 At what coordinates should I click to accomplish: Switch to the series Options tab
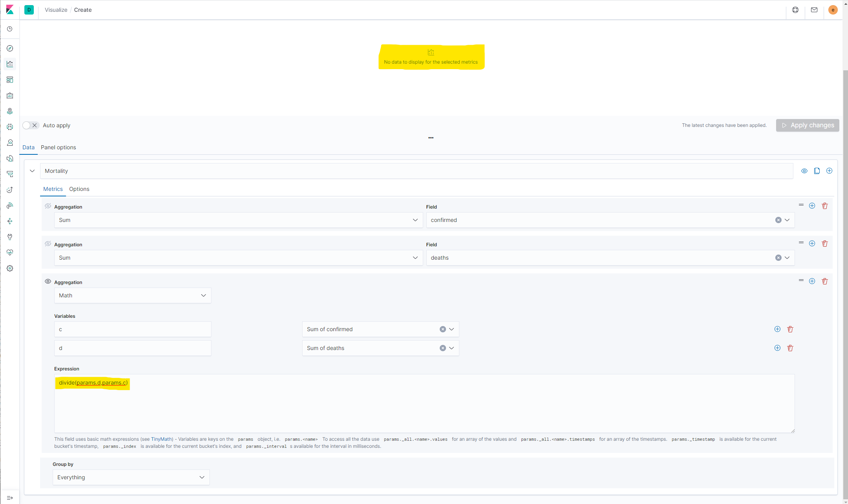coord(79,189)
